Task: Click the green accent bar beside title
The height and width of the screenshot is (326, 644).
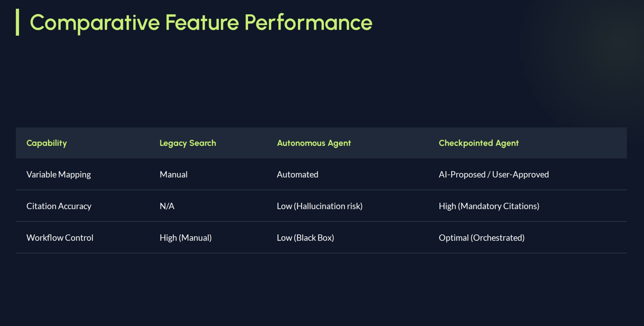Action: pyautogui.click(x=18, y=22)
